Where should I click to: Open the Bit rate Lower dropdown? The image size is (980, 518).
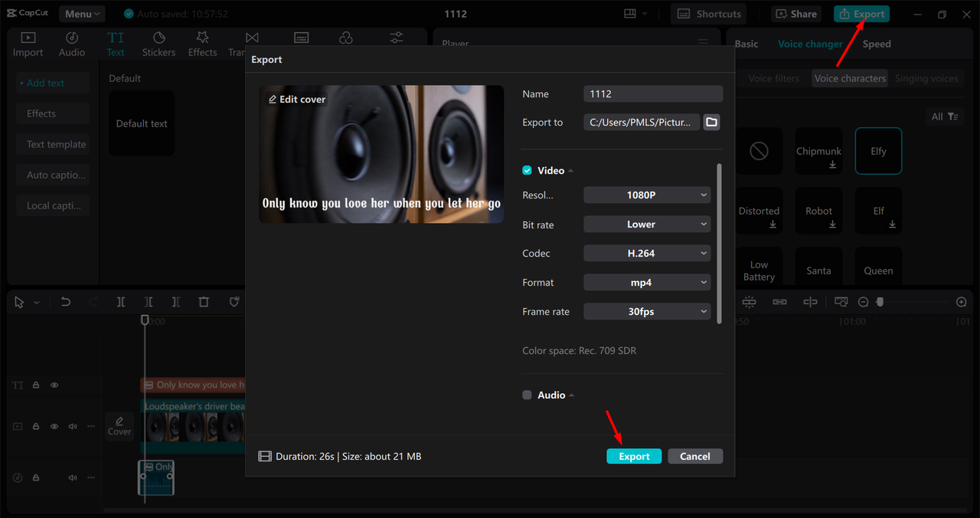(x=647, y=225)
